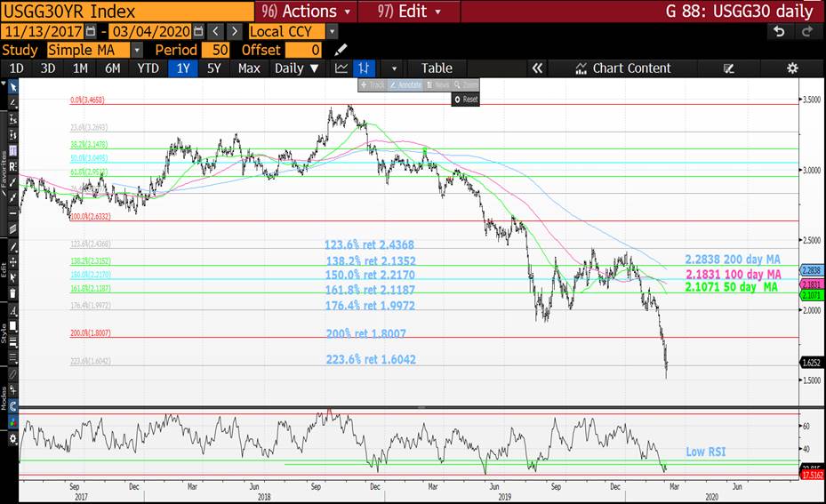
Task: Click the 2.2838 blue 200-day MA price tag
Action: 811,270
